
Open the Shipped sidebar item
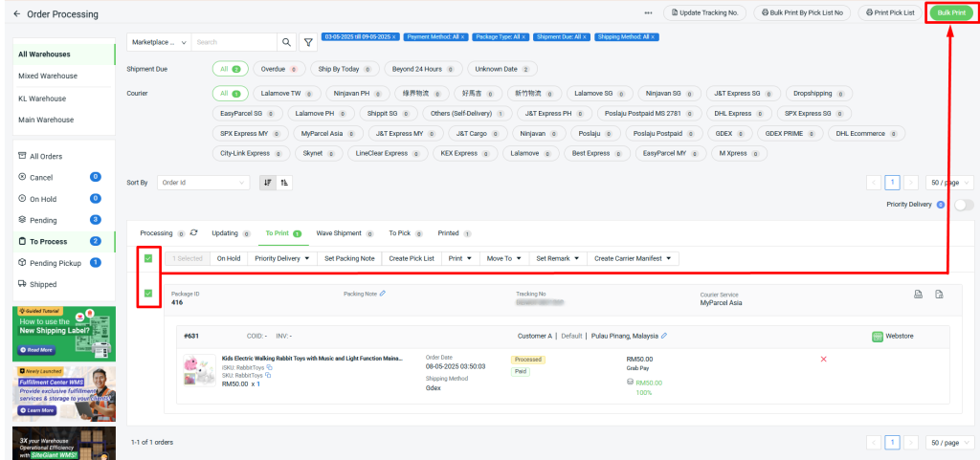43,284
